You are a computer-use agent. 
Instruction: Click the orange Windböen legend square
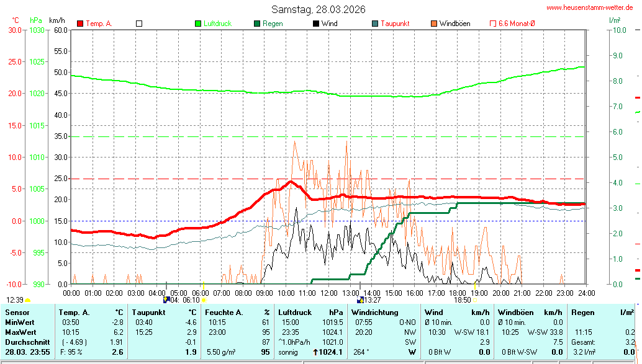[x=434, y=24]
